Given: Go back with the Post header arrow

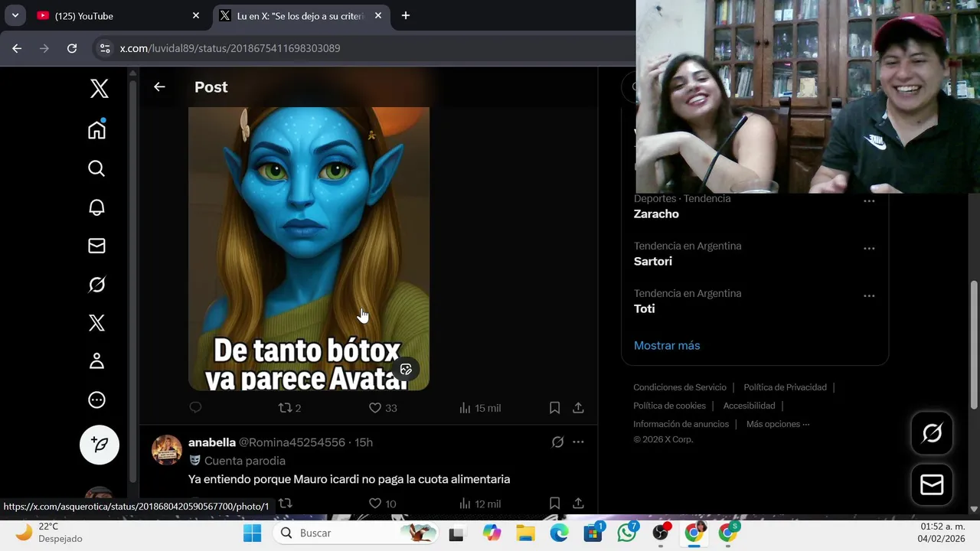Looking at the screenshot, I should [159, 87].
